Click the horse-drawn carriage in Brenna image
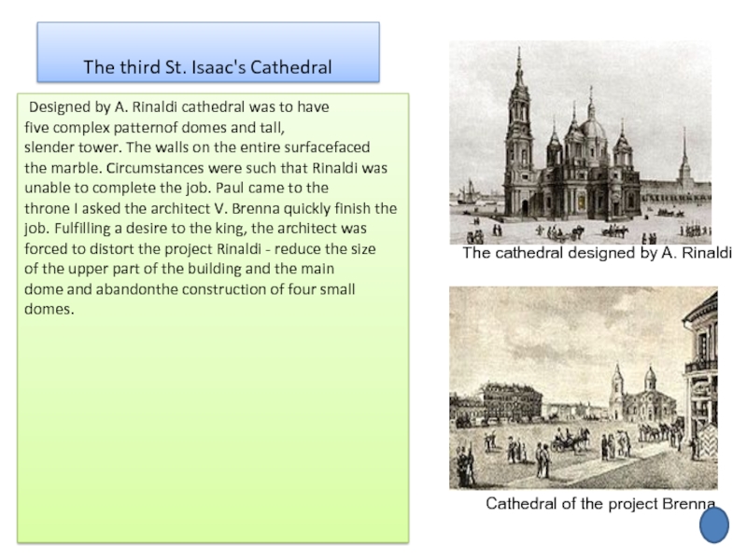747x560 pixels. 570,439
